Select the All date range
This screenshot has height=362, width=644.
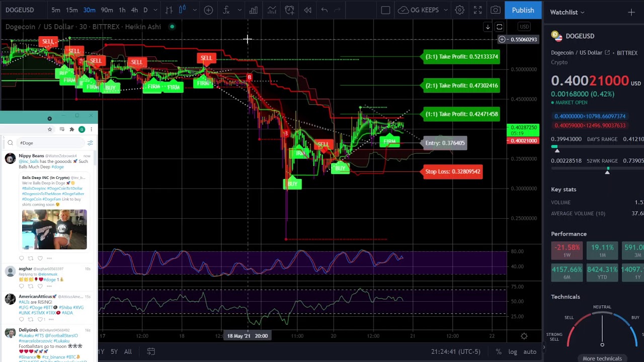tap(128, 351)
